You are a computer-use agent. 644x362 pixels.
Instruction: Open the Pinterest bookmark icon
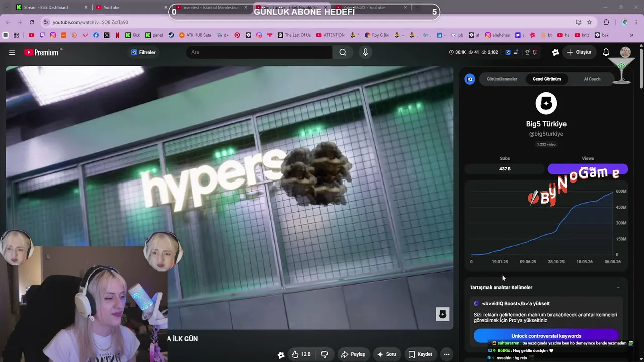(237, 35)
